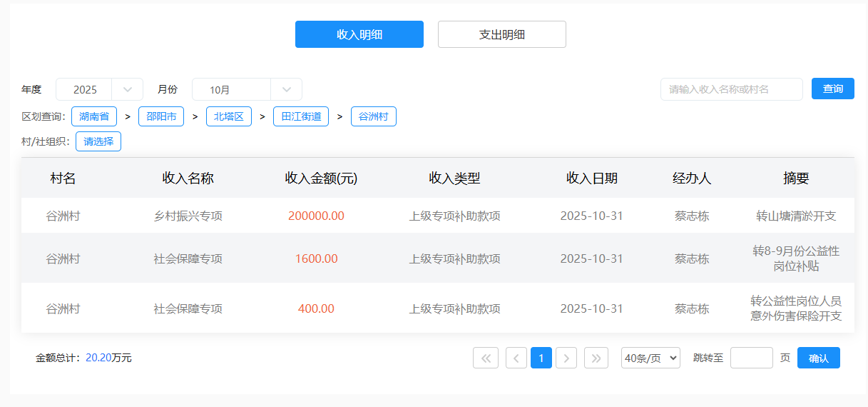Click the next page arrow
The image size is (868, 407).
pyautogui.click(x=566, y=358)
